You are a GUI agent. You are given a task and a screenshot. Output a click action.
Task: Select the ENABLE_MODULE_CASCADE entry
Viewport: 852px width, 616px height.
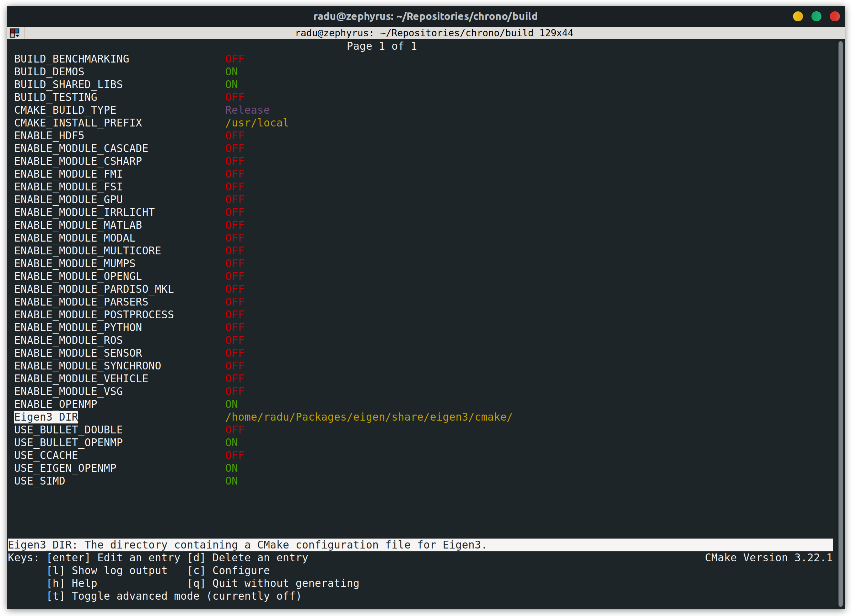[81, 148]
